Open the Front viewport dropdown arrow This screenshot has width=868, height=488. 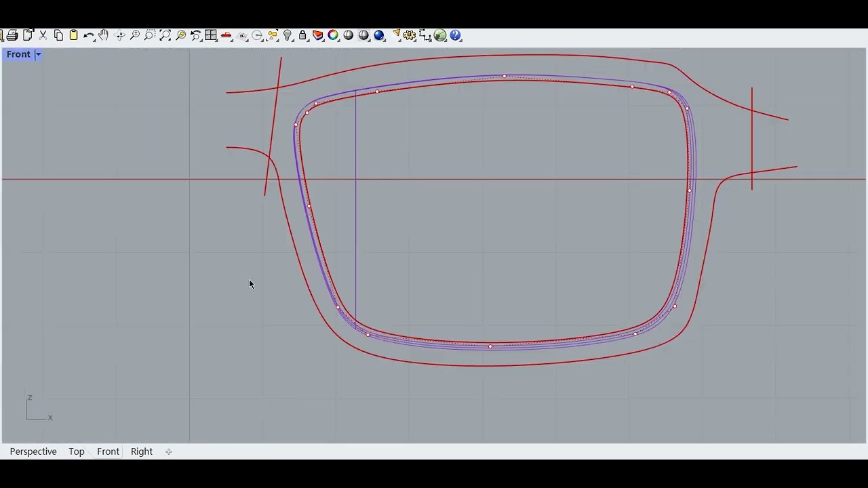[x=38, y=54]
